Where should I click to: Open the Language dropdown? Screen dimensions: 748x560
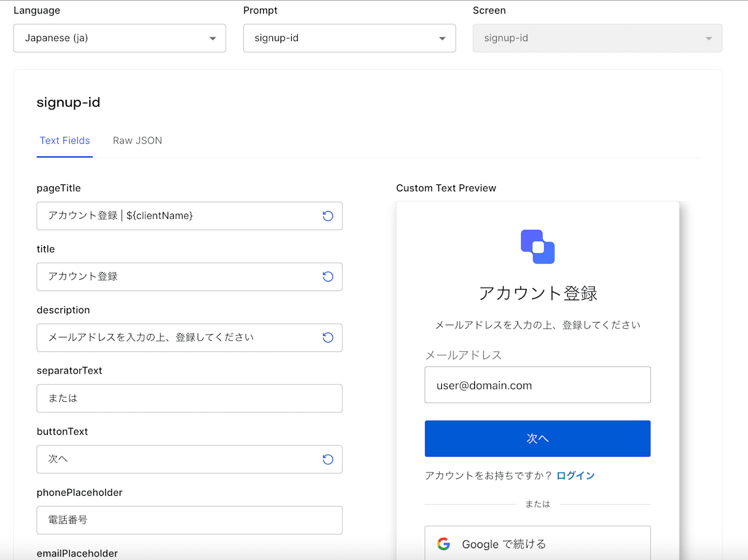pos(120,38)
